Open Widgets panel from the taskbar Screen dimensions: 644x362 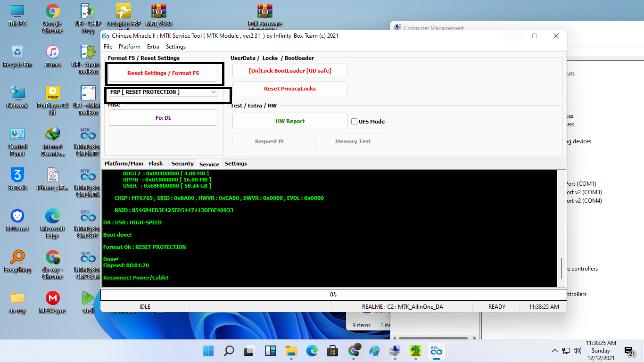270,351
